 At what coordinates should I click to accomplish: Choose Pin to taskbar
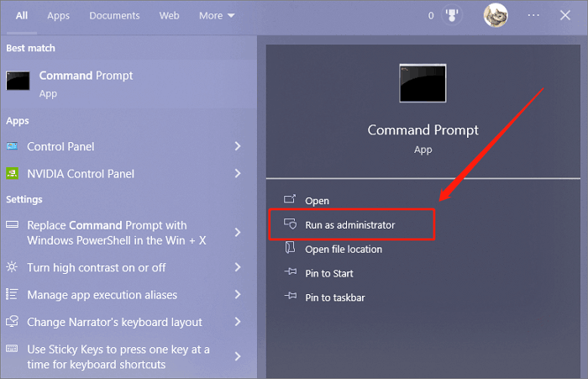[x=335, y=297]
